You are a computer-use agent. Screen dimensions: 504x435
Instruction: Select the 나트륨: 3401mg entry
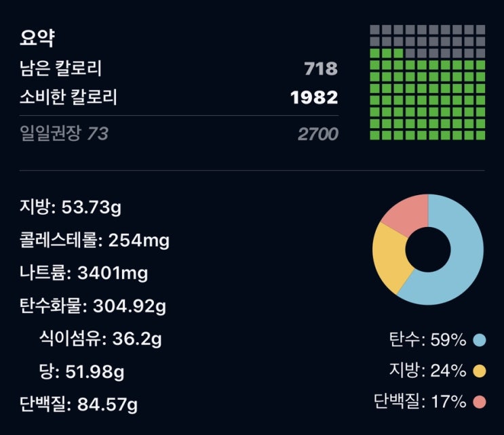(83, 273)
